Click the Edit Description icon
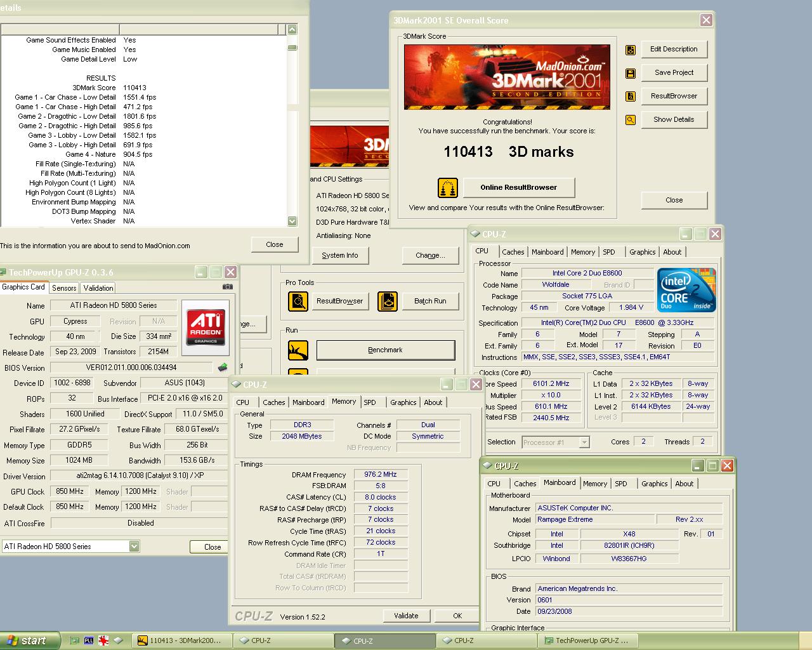Image resolution: width=812 pixels, height=650 pixels. pos(631,50)
